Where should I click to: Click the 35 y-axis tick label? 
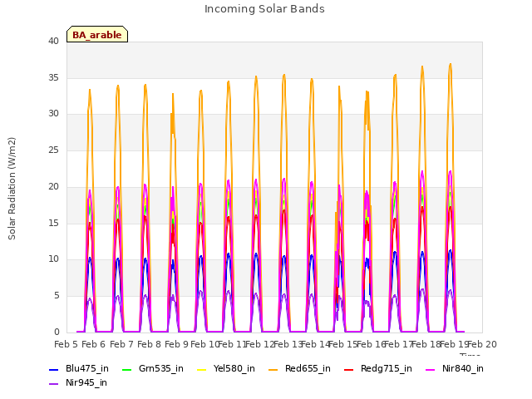53,77
